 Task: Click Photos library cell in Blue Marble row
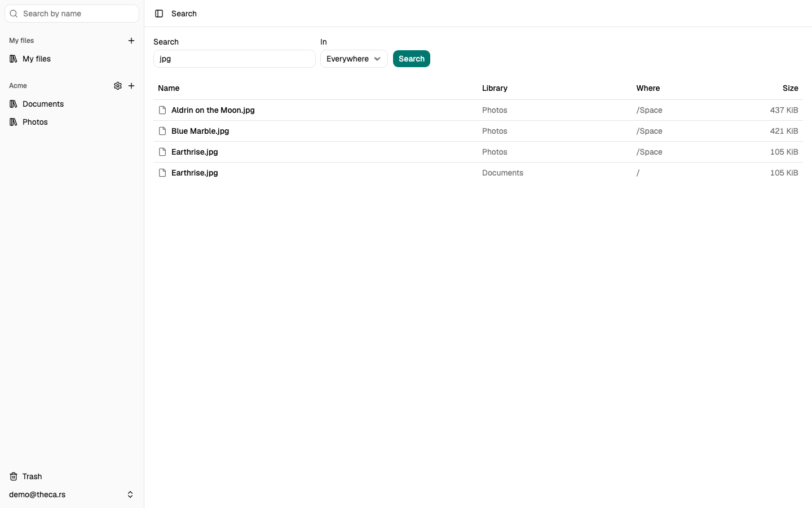(x=495, y=131)
